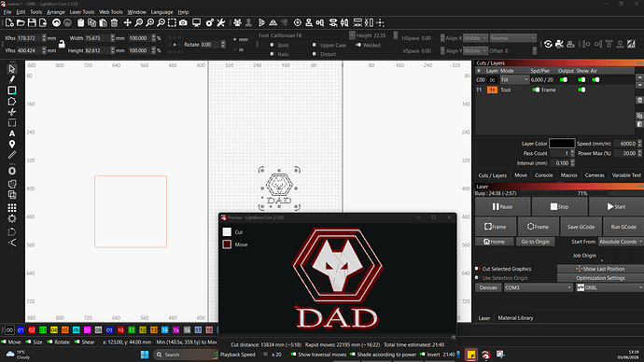Click the Mirror/flip triangles icon in toolbar
This screenshot has width=644, height=362.
click(273, 23)
